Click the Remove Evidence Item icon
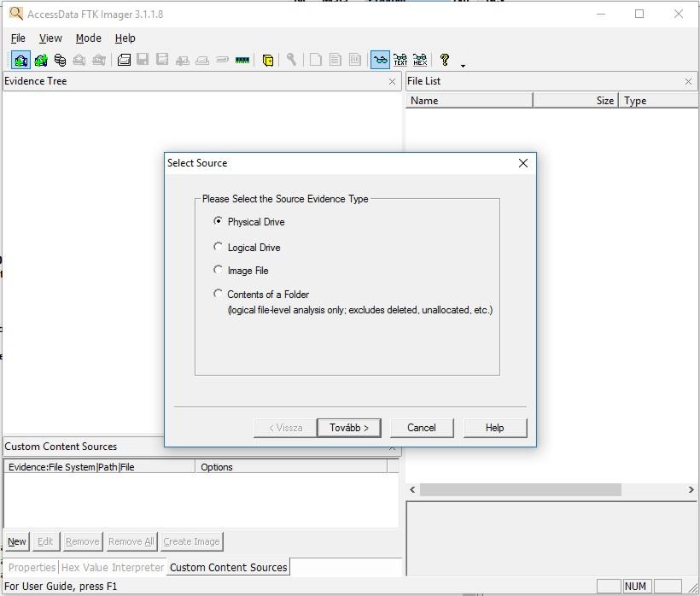The width and height of the screenshot is (700, 596). [x=79, y=60]
